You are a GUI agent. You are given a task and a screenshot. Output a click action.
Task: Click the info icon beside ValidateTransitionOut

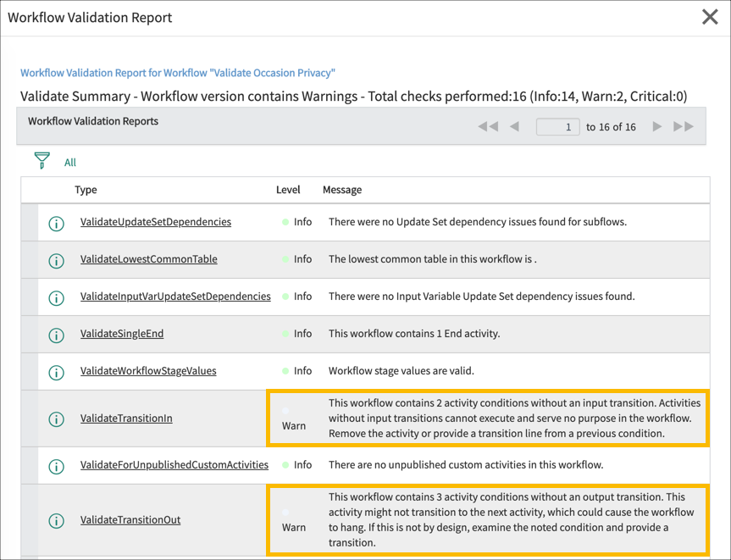(56, 520)
